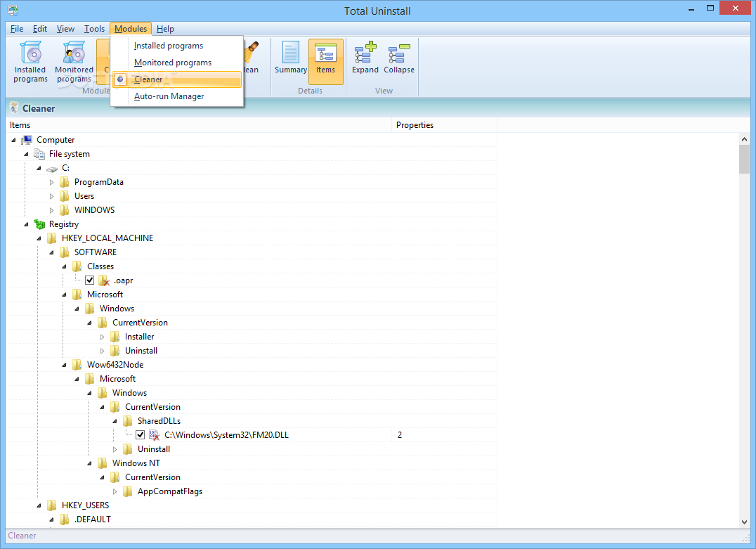Screen dimensions: 756x549
Task: Open the File menu
Action: point(17,28)
